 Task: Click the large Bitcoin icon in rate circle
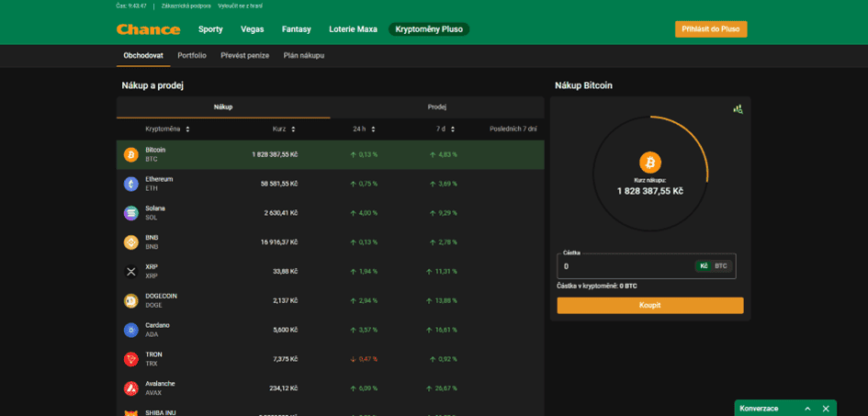650,163
